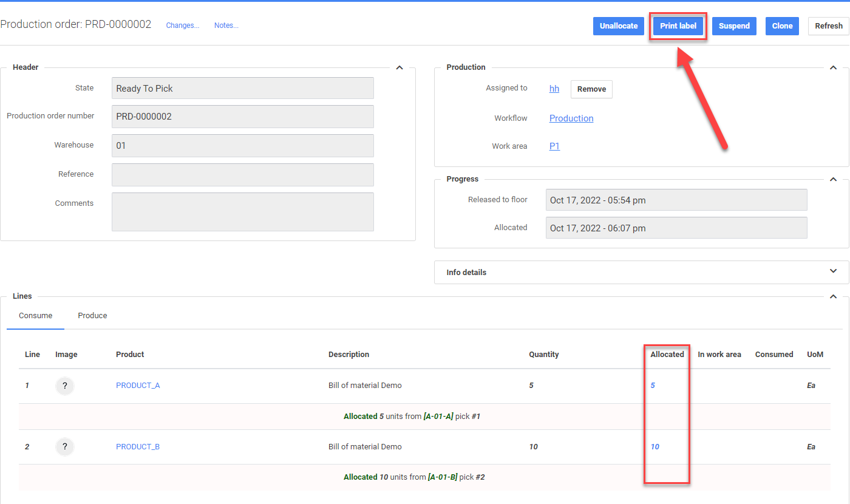Open the Production workflow link
Image resolution: width=850 pixels, height=504 pixels.
click(x=571, y=118)
